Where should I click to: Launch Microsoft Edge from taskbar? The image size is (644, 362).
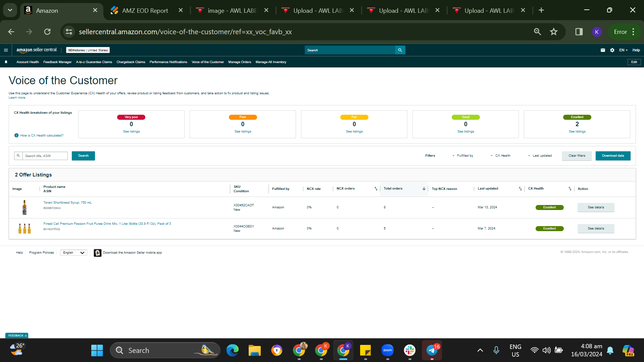click(x=232, y=351)
